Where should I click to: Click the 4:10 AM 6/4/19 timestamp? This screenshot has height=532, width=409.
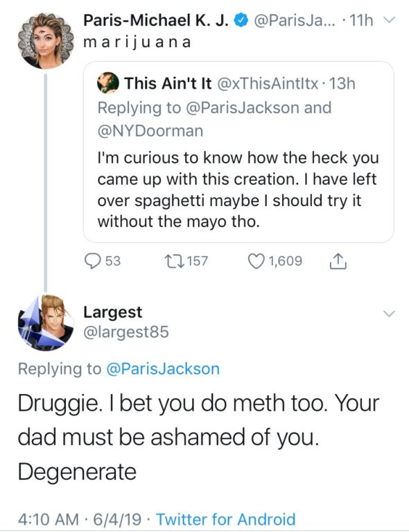[80, 520]
